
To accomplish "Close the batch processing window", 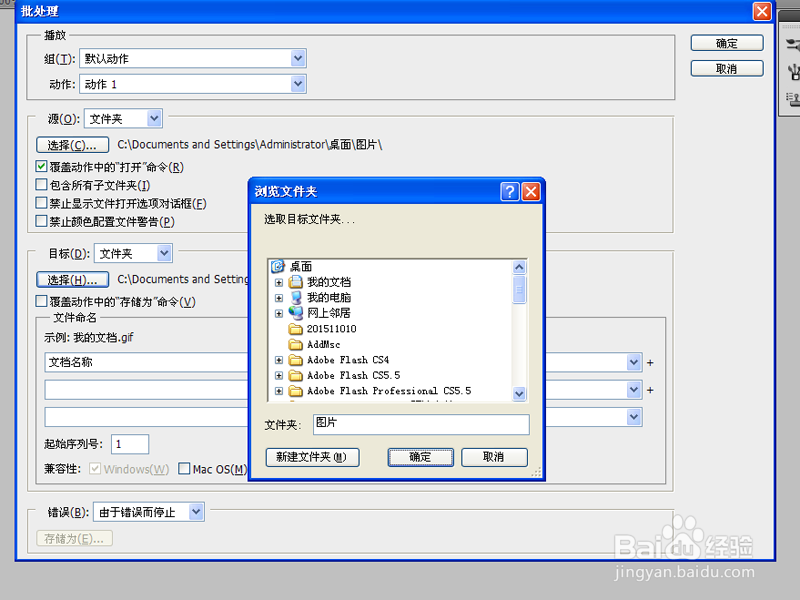I will click(x=762, y=11).
